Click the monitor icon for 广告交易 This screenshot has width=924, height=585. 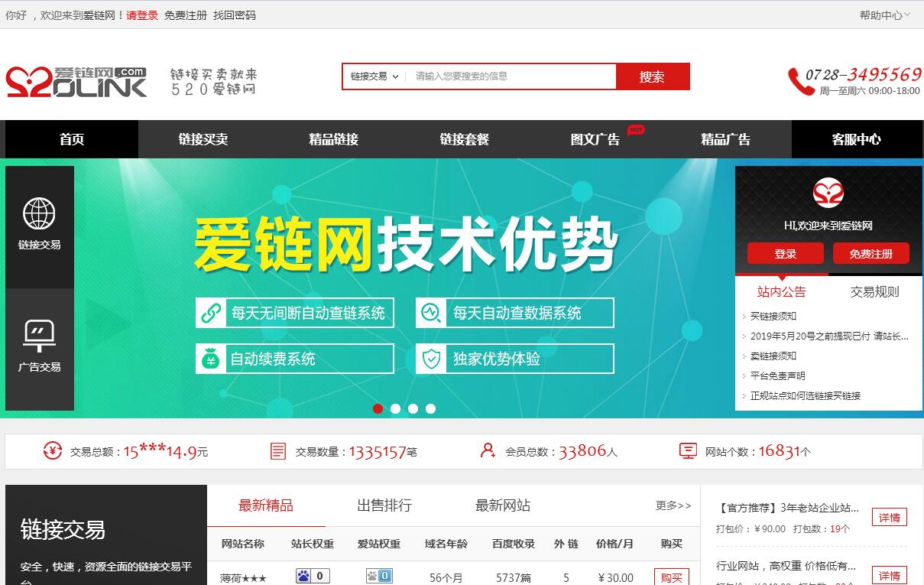(39, 336)
